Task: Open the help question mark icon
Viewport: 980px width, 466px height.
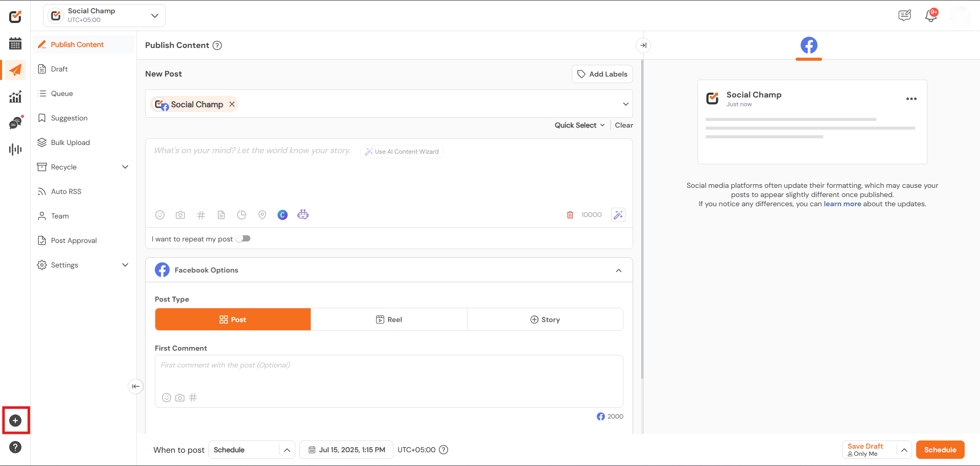Action: point(15,447)
